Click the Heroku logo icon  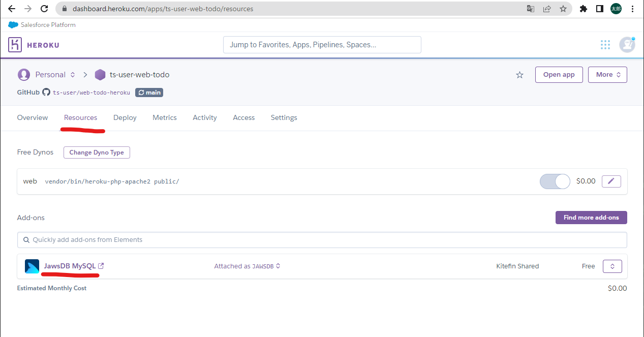(15, 45)
